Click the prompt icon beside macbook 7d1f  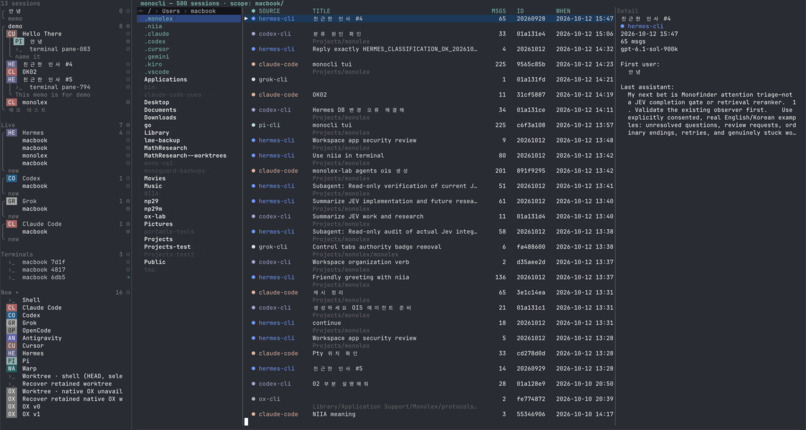click(11, 262)
